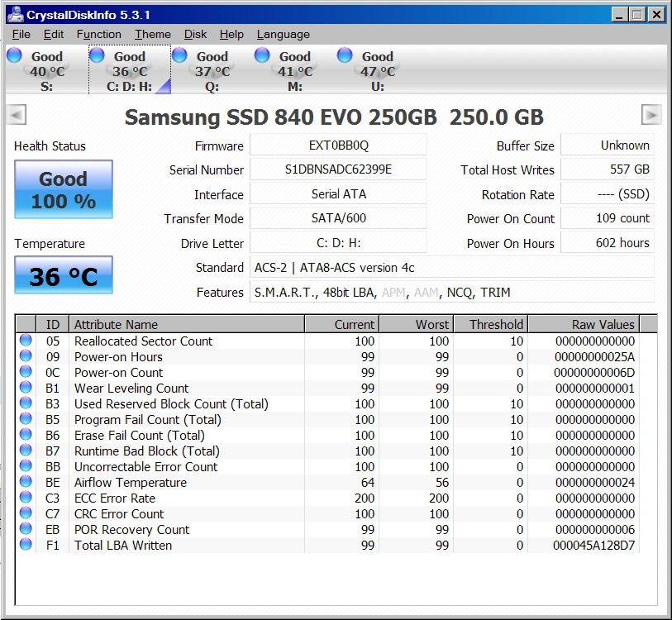Image resolution: width=672 pixels, height=620 pixels.
Task: Click status orb for POR Recovery Count
Action: pyautogui.click(x=26, y=529)
